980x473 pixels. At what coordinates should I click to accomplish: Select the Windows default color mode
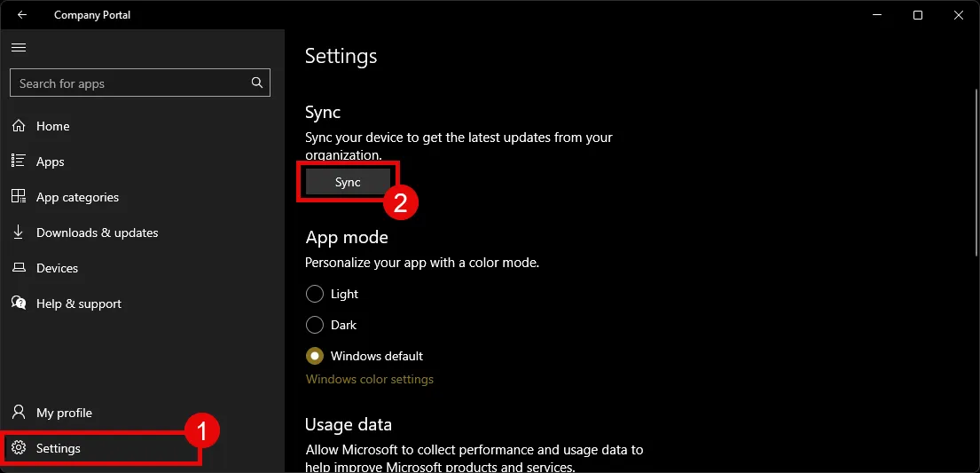click(314, 356)
